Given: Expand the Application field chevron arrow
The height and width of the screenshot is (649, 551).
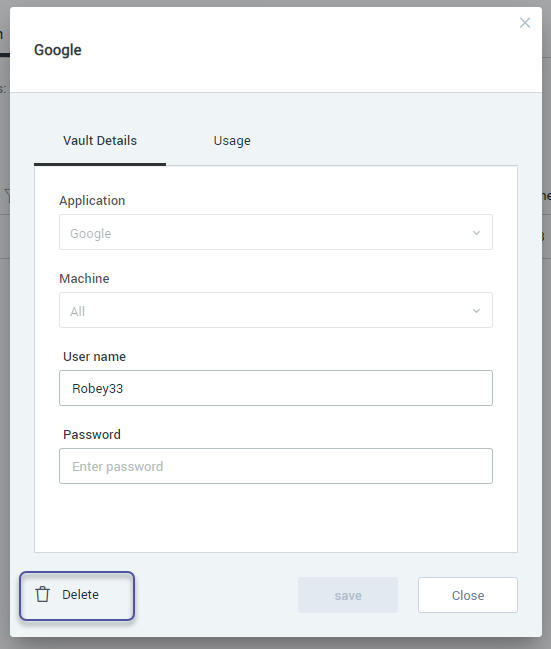Looking at the screenshot, I should pyautogui.click(x=476, y=233).
